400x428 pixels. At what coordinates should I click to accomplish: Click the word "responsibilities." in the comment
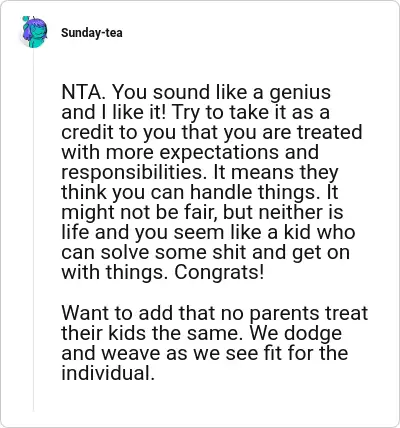[x=134, y=172]
